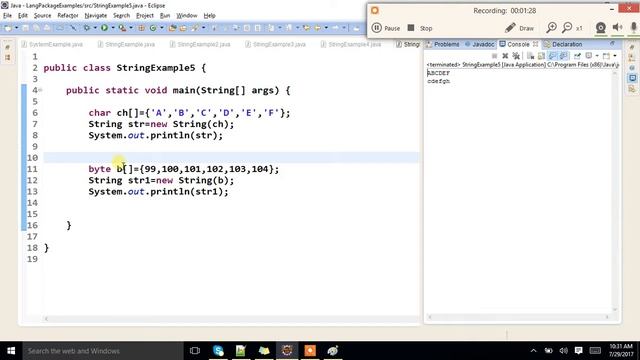Click the New Java Class icon
This screenshot has height=360, width=640.
coord(153,28)
